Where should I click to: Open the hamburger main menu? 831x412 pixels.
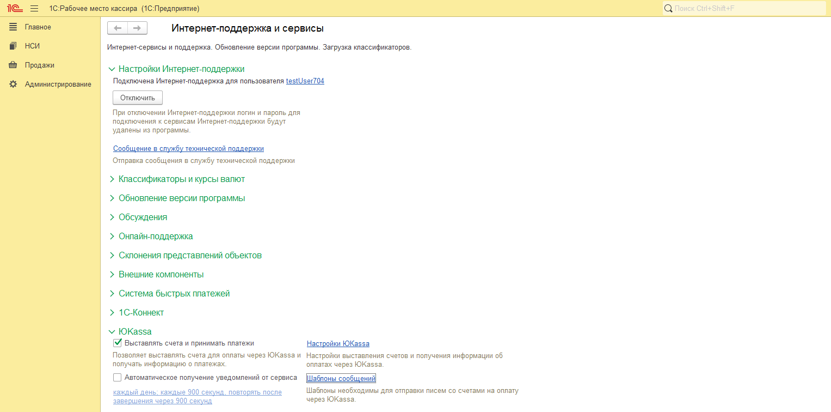tap(34, 8)
